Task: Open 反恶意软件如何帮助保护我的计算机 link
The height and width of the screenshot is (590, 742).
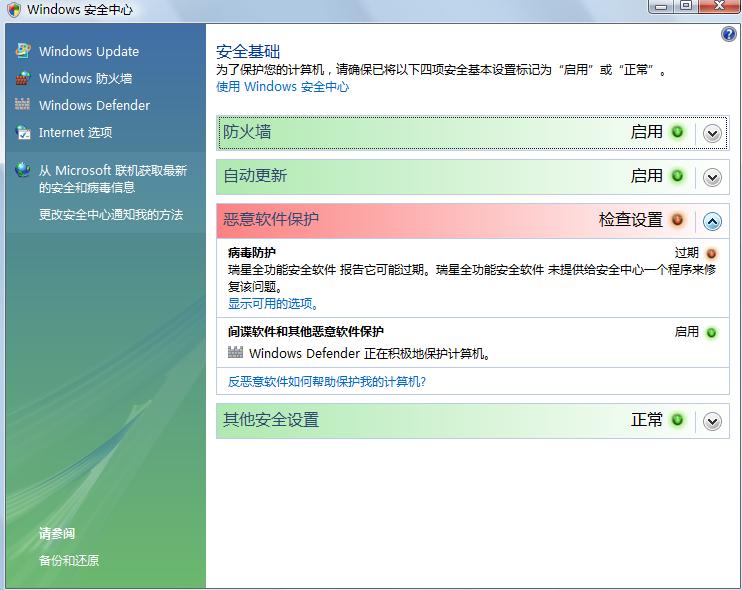Action: point(327,381)
